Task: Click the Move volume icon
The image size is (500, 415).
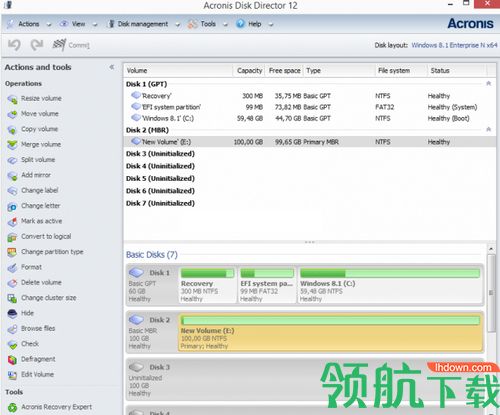Action: click(12, 114)
